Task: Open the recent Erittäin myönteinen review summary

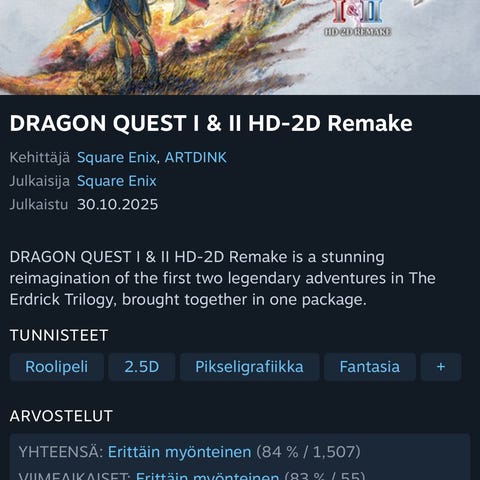Action: pos(207,475)
